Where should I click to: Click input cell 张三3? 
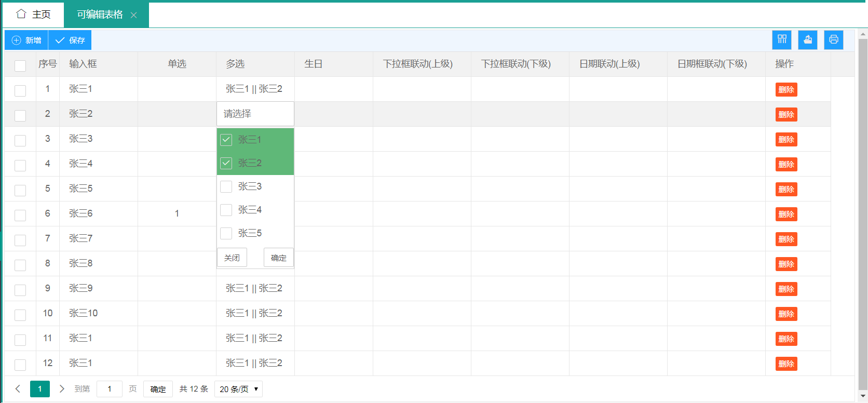(99, 139)
